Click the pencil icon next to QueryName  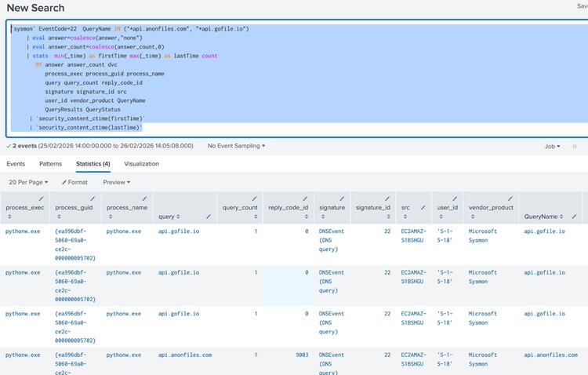tap(575, 216)
